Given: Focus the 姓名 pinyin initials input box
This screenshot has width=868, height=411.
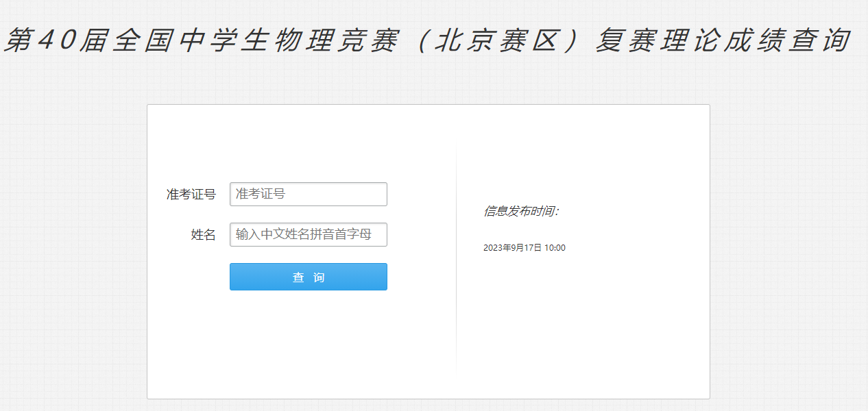Looking at the screenshot, I should point(308,234).
